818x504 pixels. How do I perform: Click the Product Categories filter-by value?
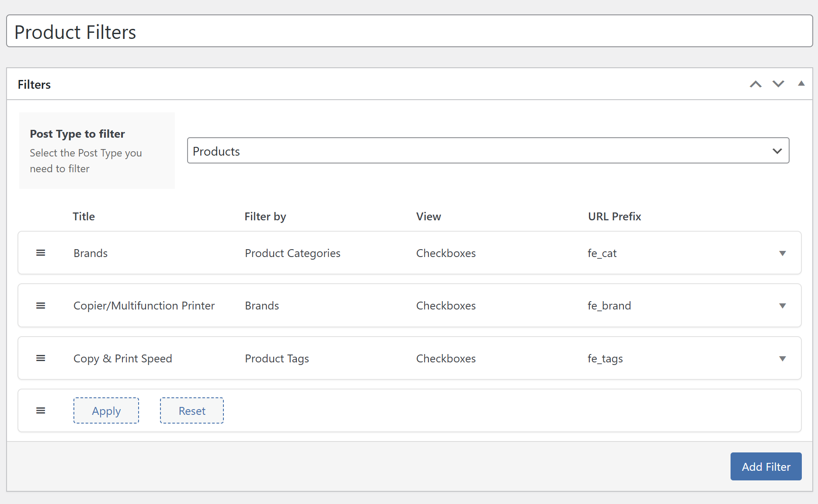(292, 253)
